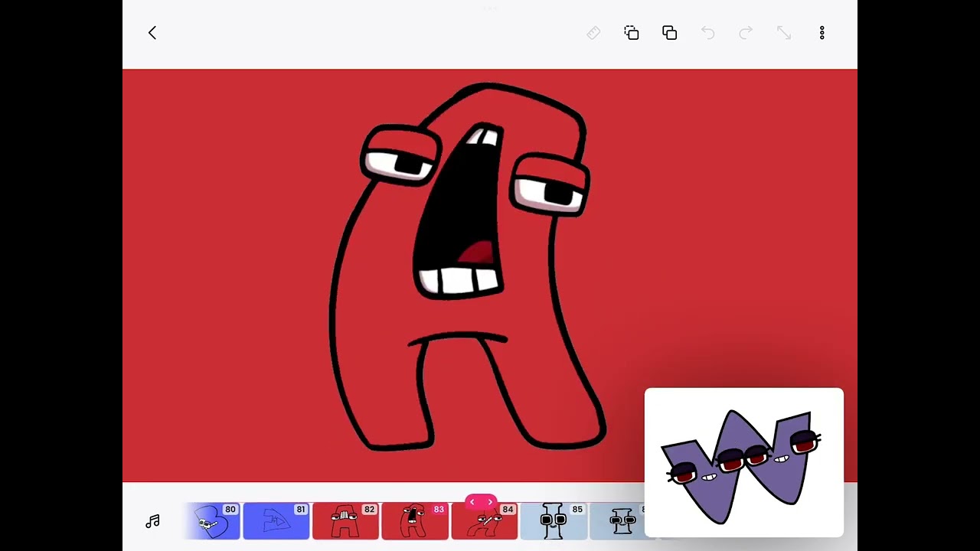Select frame 83 in the timeline

[x=415, y=521]
